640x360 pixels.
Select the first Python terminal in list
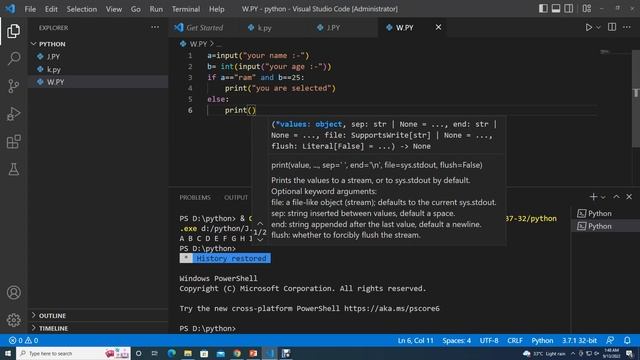tap(606, 213)
